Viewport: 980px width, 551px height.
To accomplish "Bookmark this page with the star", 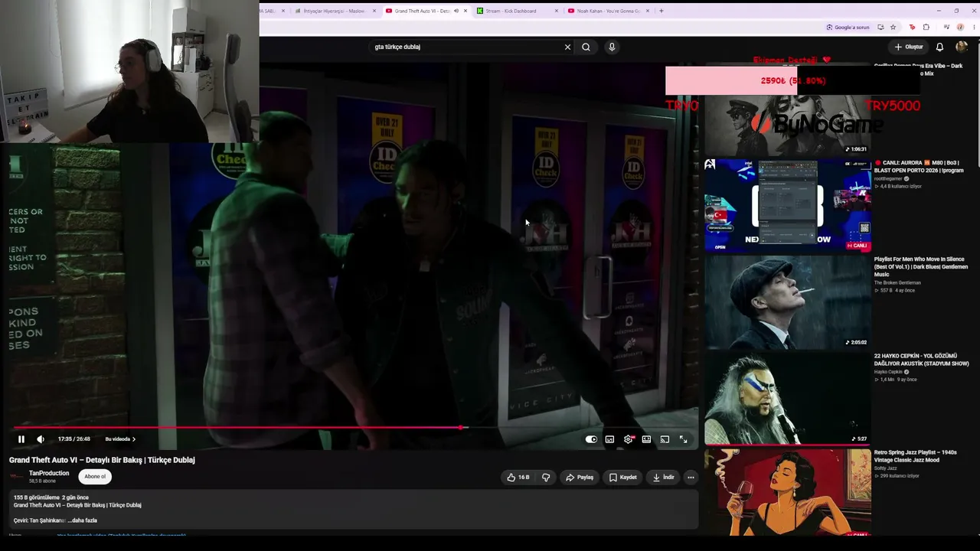I will pyautogui.click(x=893, y=28).
